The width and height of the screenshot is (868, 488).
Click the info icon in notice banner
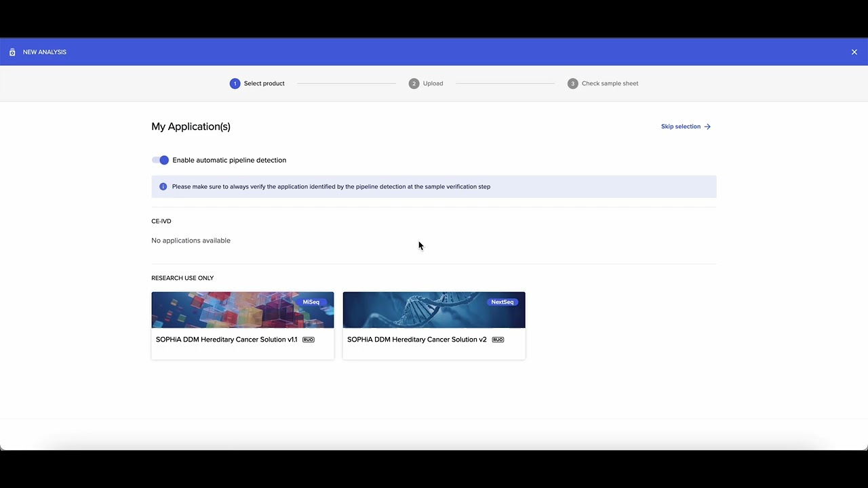point(163,186)
